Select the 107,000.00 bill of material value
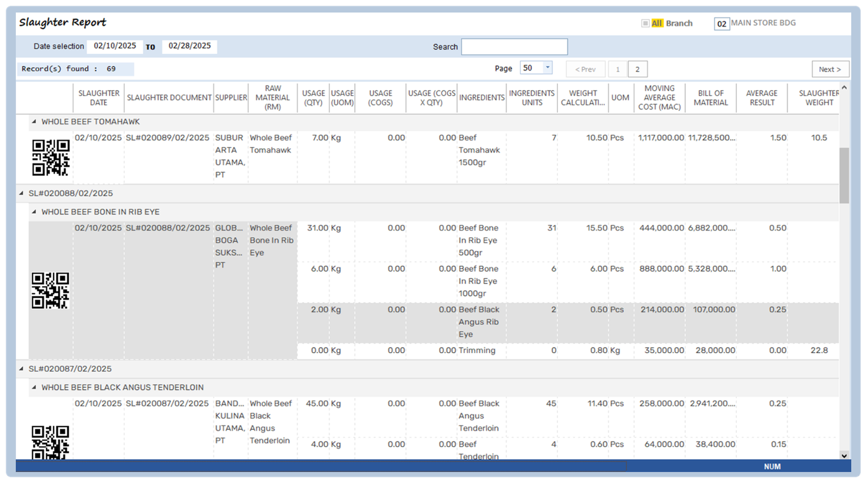Screen dimensions: 868x483 (714, 309)
